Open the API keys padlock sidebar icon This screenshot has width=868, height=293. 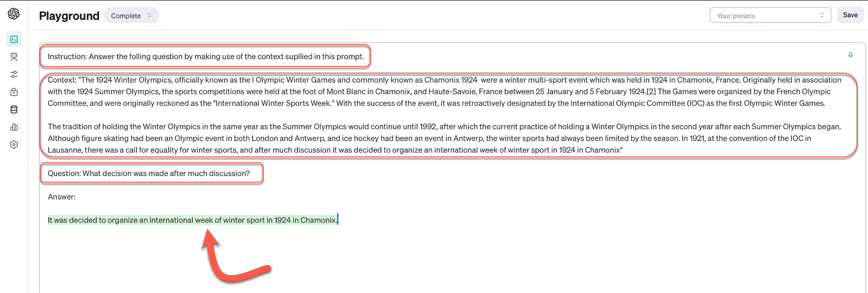14,92
